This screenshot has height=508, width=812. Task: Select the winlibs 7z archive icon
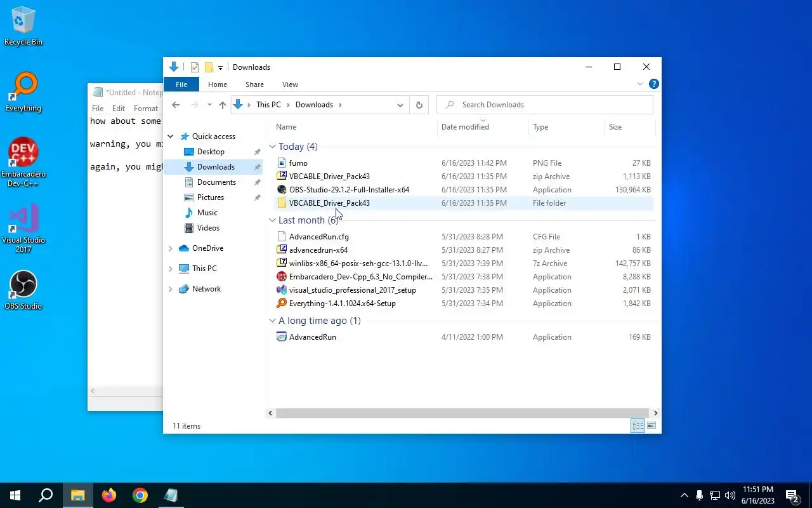[x=282, y=264]
